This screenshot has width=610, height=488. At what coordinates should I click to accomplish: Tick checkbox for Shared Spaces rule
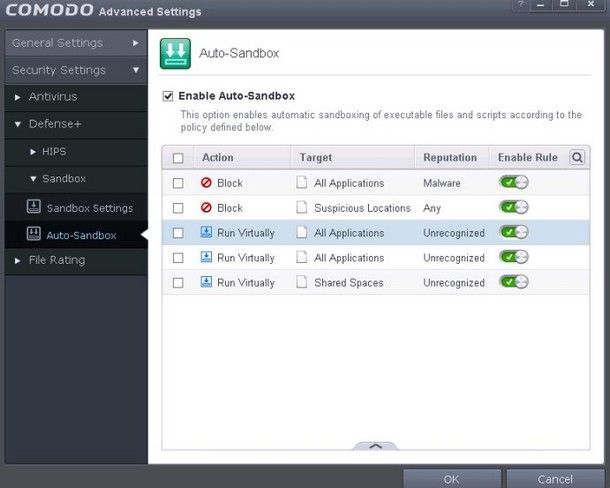coord(178,283)
